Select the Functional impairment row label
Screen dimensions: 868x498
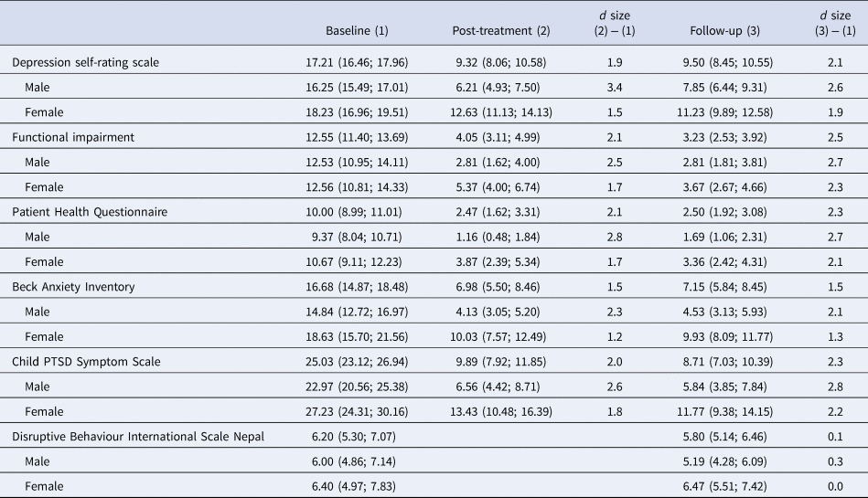[x=73, y=137]
